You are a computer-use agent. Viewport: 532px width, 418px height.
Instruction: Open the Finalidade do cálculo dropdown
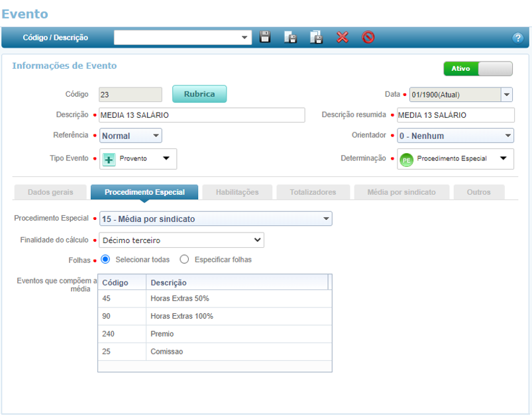(181, 240)
